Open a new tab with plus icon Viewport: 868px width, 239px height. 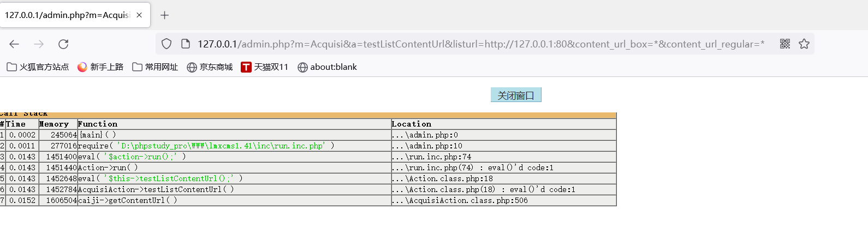pos(164,15)
